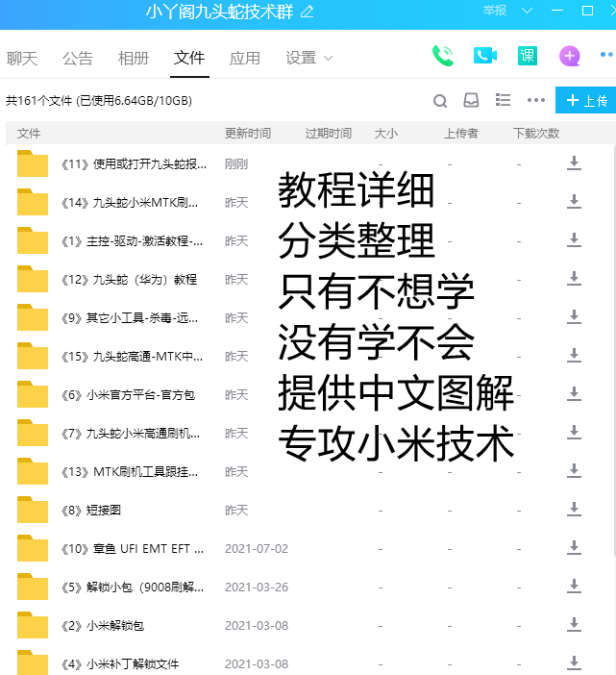Download the 《5》 解锁小包 folder
Viewport: 616px width, 675px height.
(x=574, y=587)
